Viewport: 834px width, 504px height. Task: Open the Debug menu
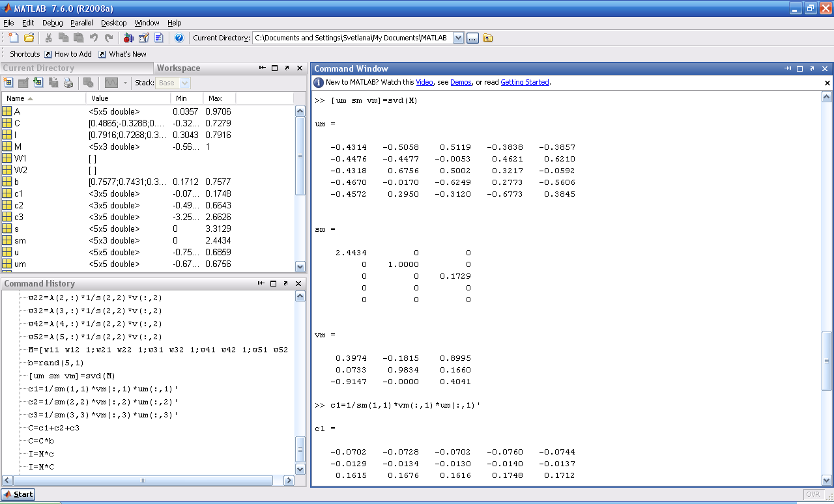[x=53, y=23]
